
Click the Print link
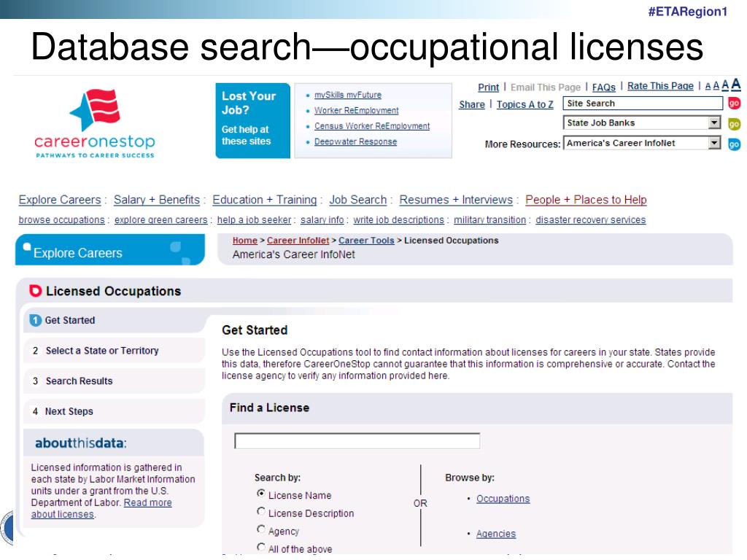coord(488,87)
